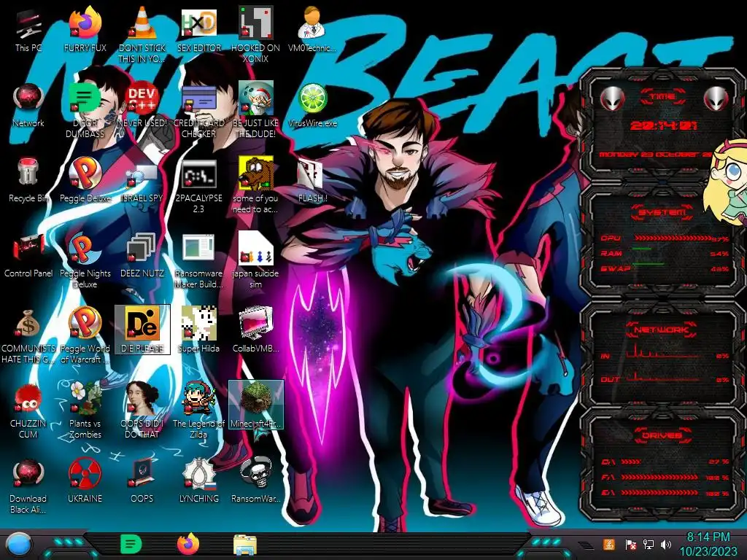Open the network tray icon

point(649,544)
